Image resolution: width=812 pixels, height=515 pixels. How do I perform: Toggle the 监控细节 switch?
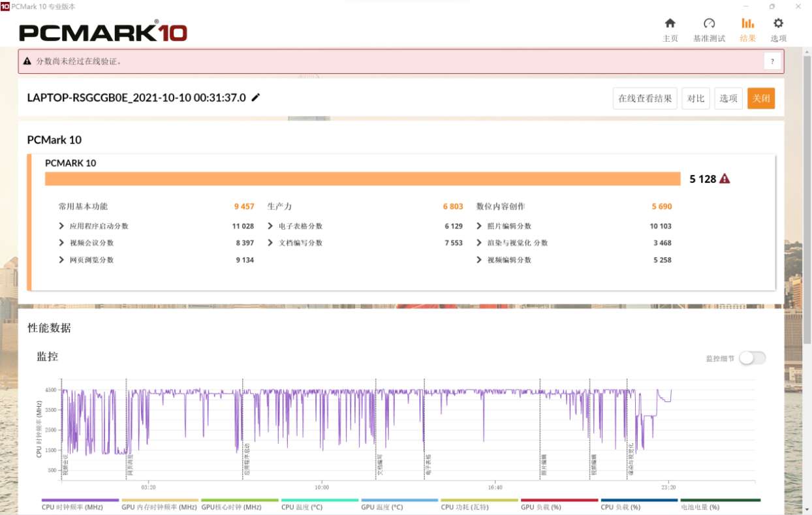pyautogui.click(x=752, y=358)
